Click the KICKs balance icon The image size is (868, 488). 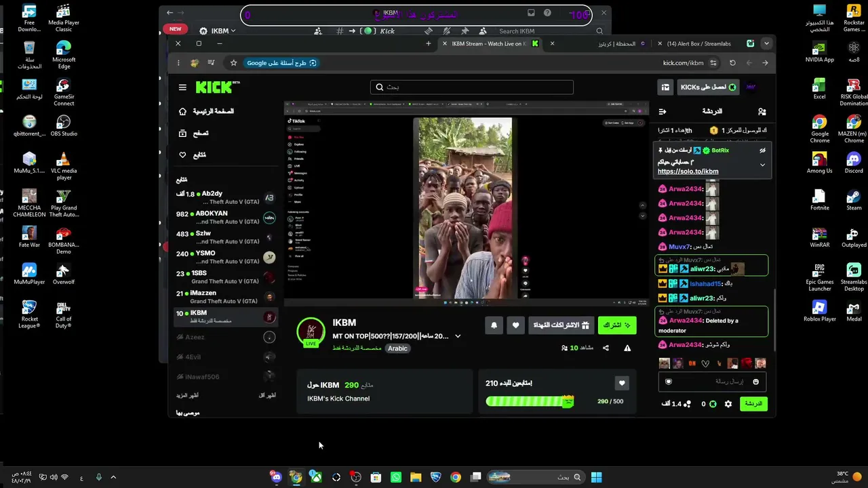(x=713, y=404)
